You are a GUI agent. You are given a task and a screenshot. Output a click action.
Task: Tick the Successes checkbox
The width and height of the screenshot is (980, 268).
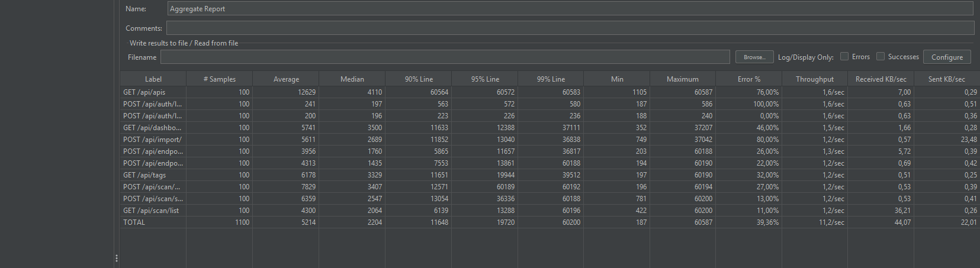pyautogui.click(x=881, y=57)
